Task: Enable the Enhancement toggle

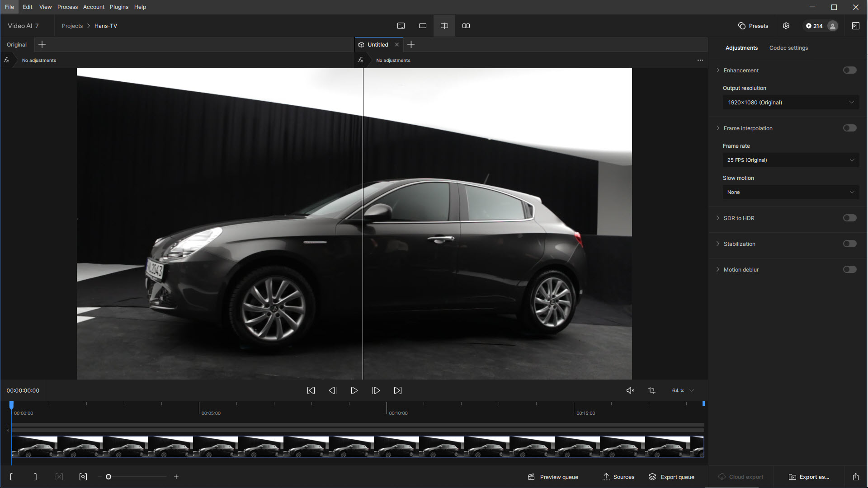Action: 849,70
